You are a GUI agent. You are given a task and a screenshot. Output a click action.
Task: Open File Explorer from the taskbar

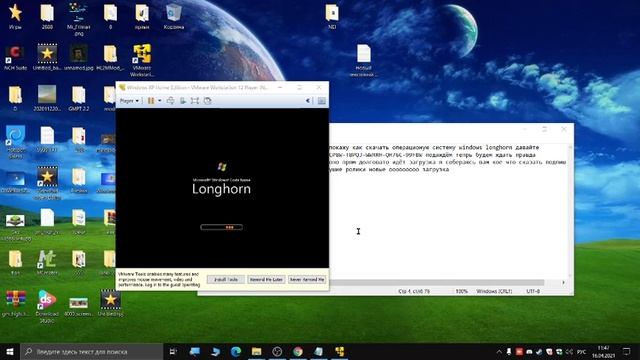click(x=256, y=351)
